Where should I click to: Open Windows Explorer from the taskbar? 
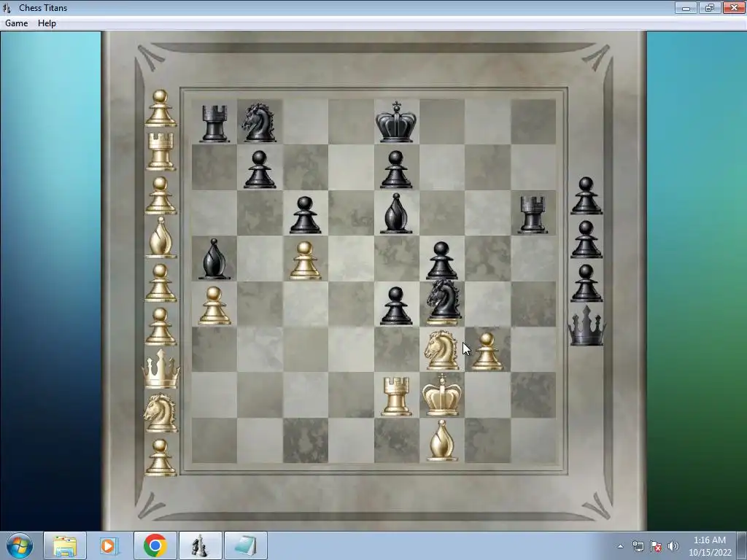point(65,545)
